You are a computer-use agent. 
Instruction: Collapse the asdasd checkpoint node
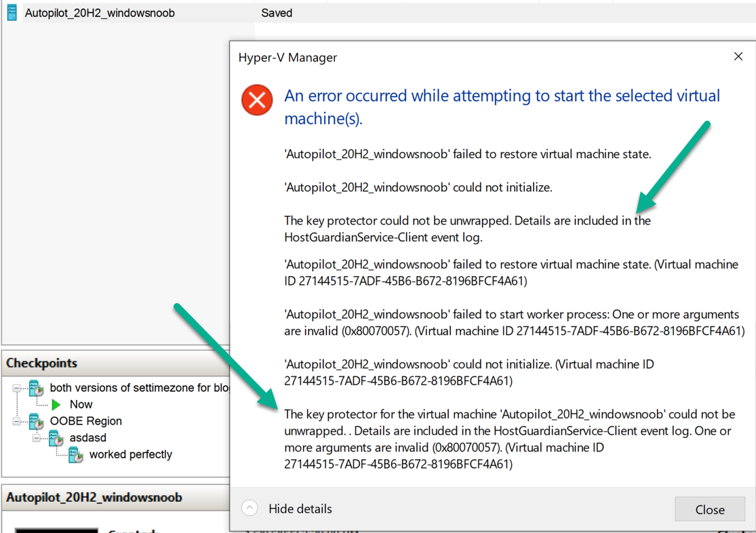pyautogui.click(x=36, y=438)
